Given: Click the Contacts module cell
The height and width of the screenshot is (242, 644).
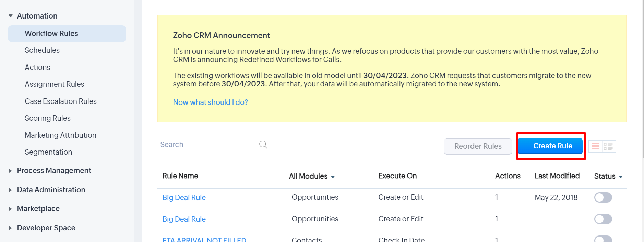Looking at the screenshot, I should 307,239.
